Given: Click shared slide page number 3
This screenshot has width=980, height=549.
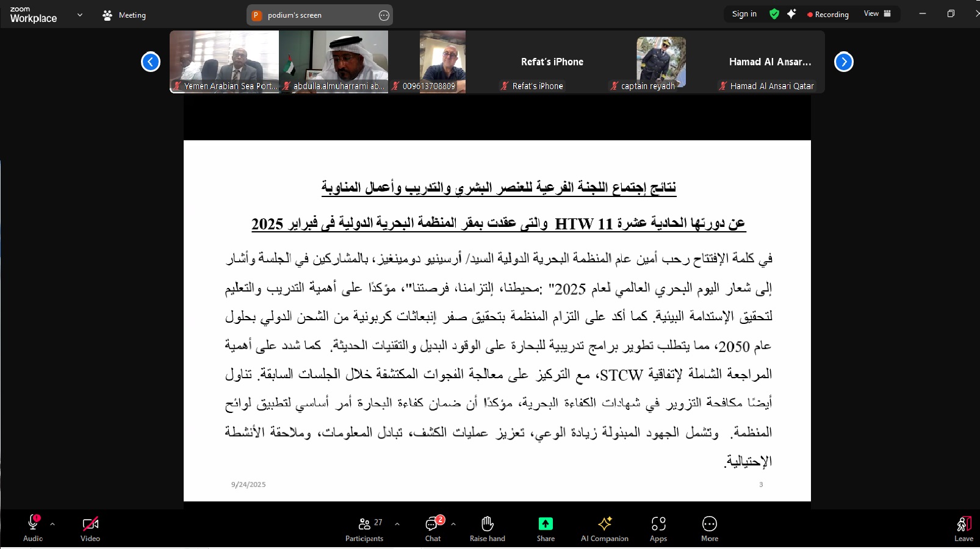Looking at the screenshot, I should [x=761, y=484].
